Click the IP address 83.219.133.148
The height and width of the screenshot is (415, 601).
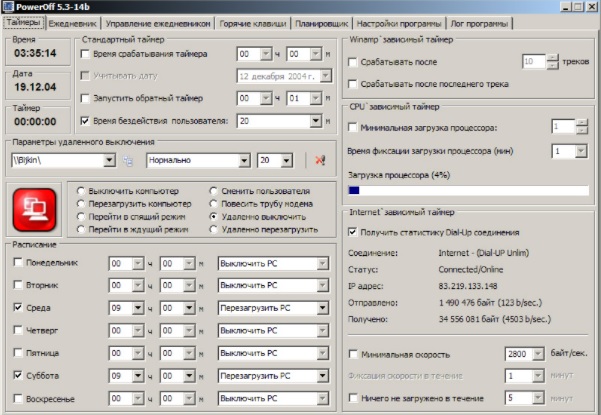[468, 286]
